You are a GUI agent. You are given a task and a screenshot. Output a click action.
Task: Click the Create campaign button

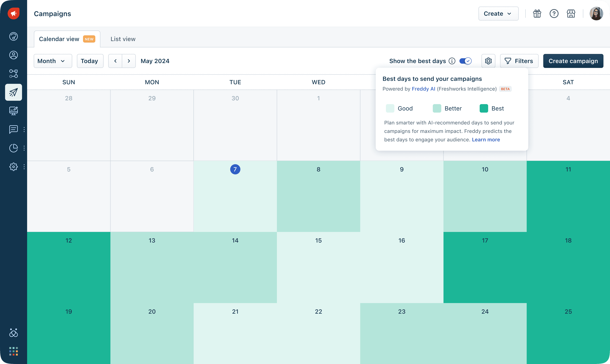tap(573, 61)
